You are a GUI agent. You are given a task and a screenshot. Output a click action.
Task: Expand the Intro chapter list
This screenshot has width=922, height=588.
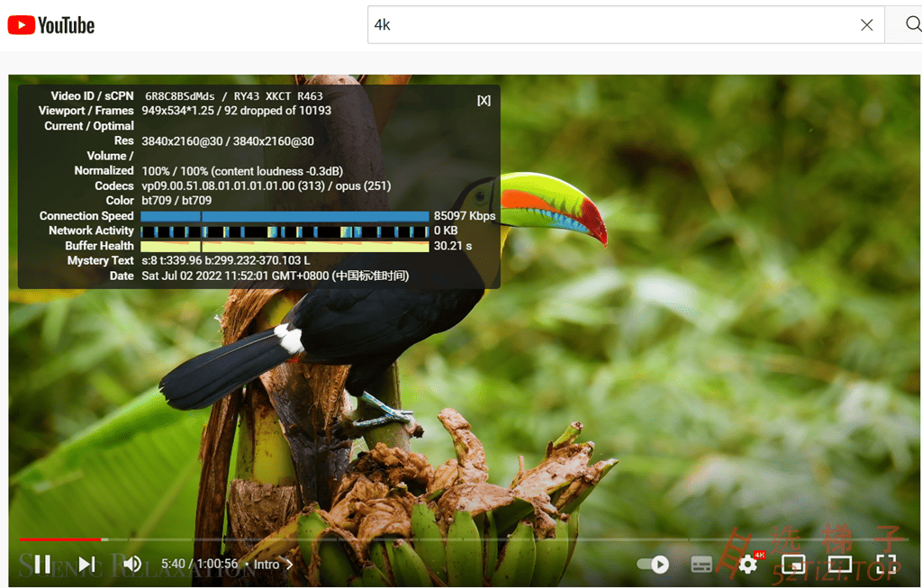pyautogui.click(x=273, y=565)
